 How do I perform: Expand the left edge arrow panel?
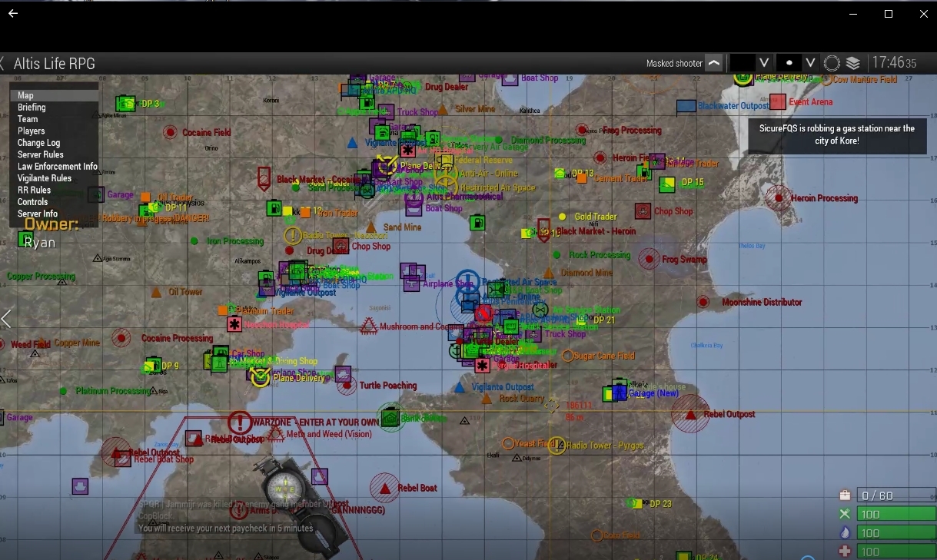click(6, 318)
